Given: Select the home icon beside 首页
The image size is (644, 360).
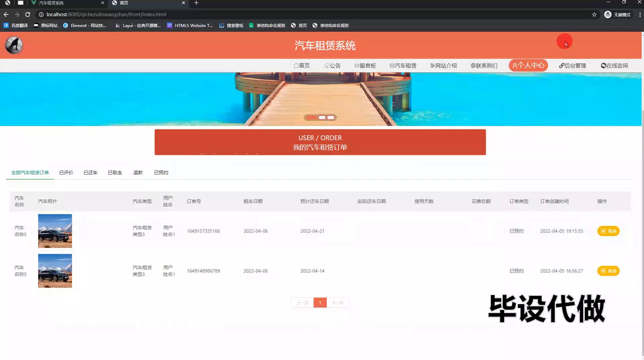Looking at the screenshot, I should [x=297, y=65].
